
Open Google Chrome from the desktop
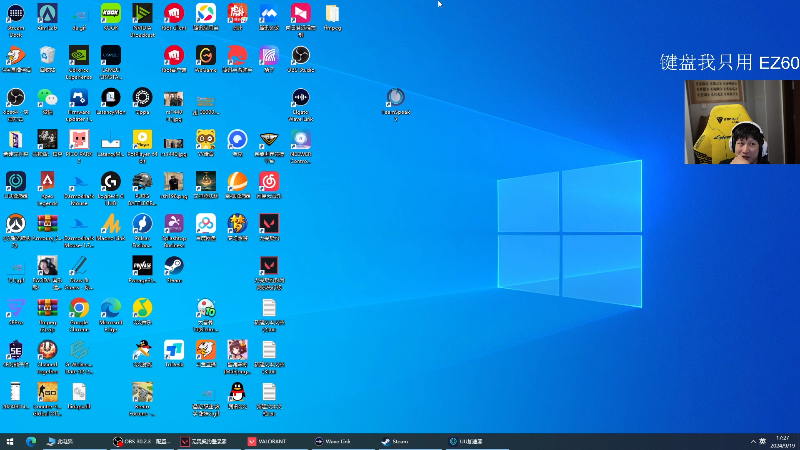pyautogui.click(x=79, y=315)
